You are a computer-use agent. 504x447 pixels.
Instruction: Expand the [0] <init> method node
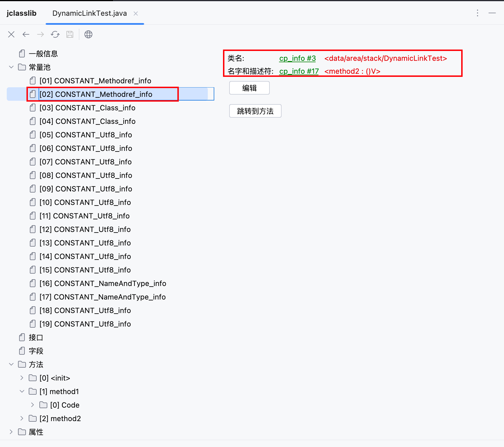tap(22, 378)
